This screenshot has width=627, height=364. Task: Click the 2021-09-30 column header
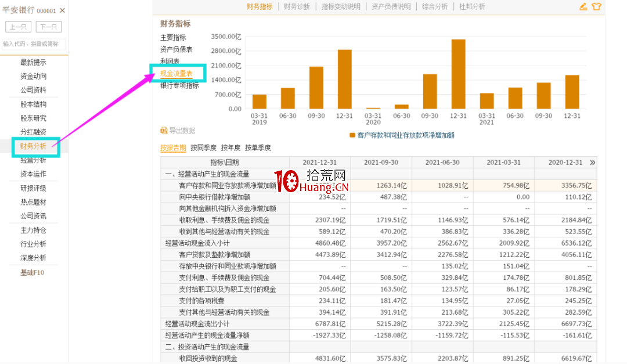pyautogui.click(x=381, y=163)
